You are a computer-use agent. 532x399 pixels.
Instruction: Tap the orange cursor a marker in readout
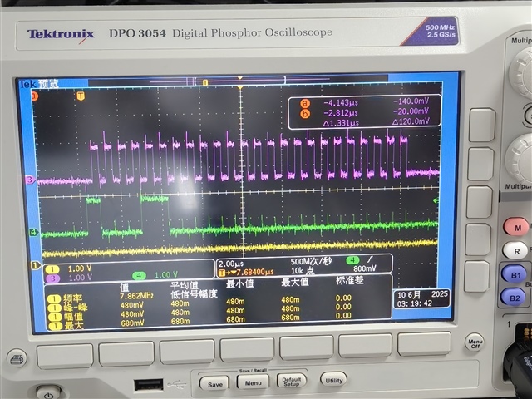click(x=305, y=103)
